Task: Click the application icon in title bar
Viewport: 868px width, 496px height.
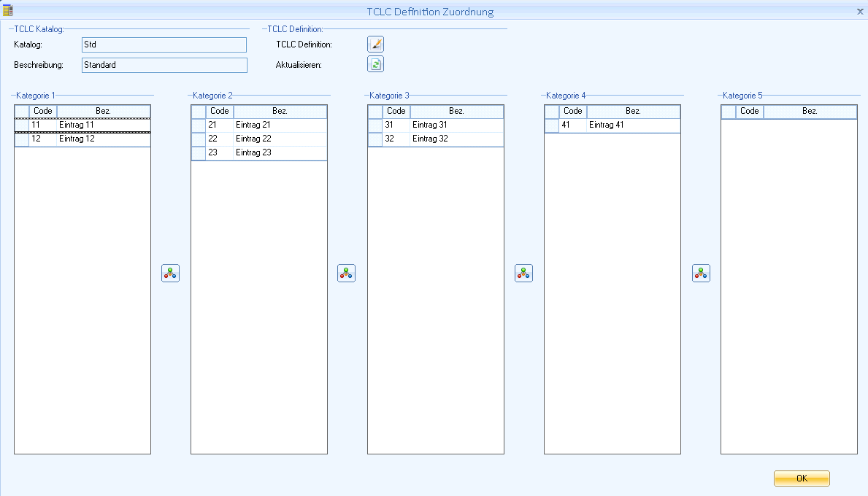Action: [8, 10]
